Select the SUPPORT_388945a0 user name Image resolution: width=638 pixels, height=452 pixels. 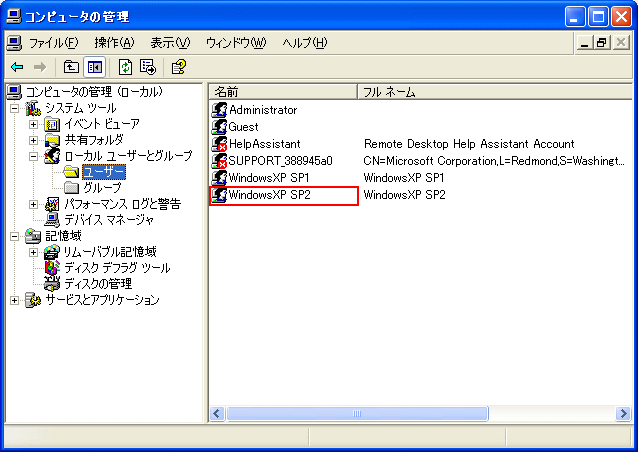(280, 161)
